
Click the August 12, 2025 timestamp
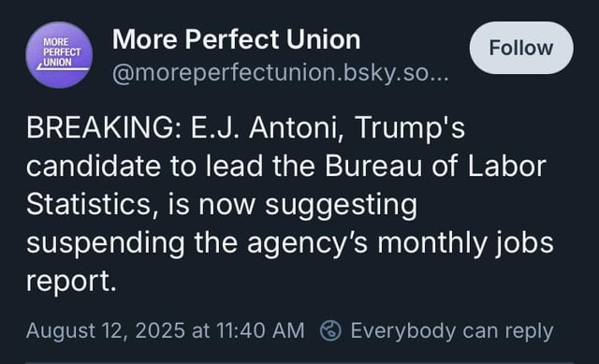165,330
